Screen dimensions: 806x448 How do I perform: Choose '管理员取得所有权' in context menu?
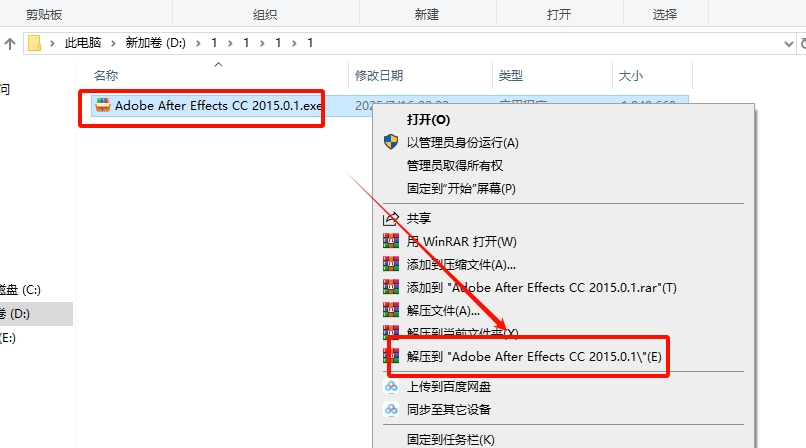455,165
